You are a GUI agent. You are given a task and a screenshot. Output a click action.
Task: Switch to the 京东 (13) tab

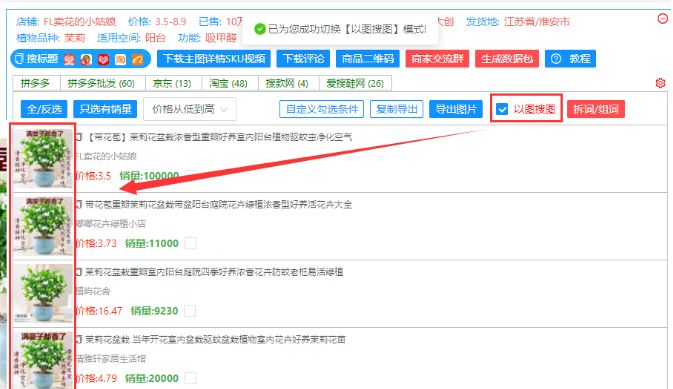[x=172, y=83]
